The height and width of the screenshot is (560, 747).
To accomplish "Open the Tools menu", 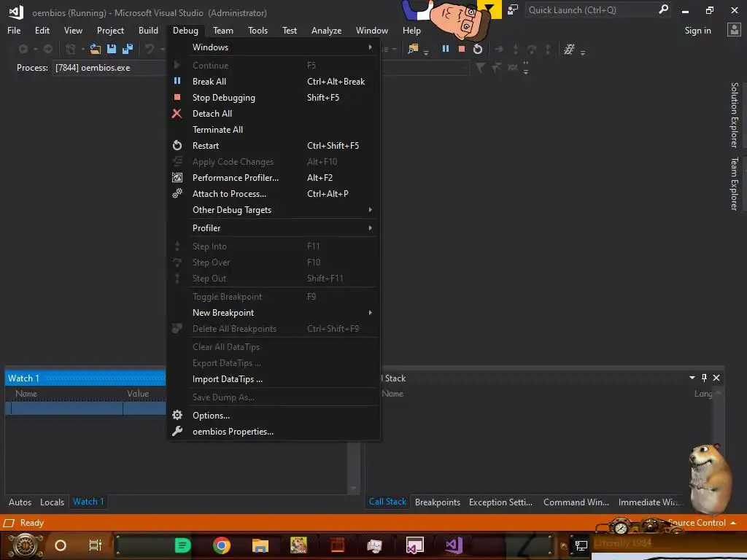I will click(x=258, y=31).
